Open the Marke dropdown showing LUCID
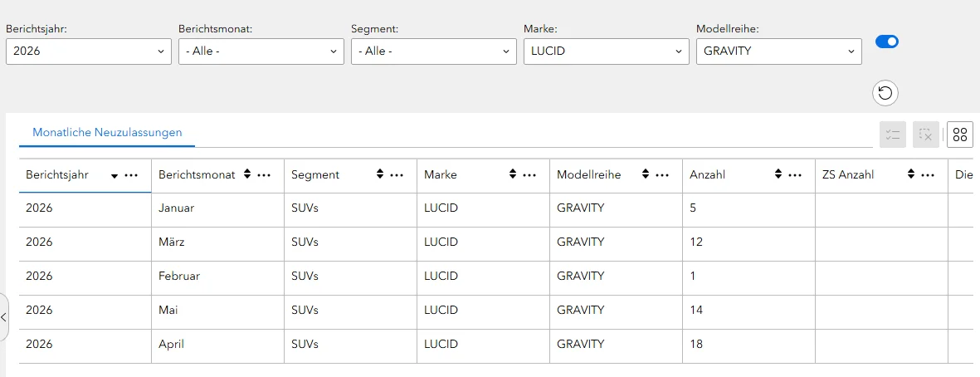Image resolution: width=980 pixels, height=377 pixels. (607, 51)
